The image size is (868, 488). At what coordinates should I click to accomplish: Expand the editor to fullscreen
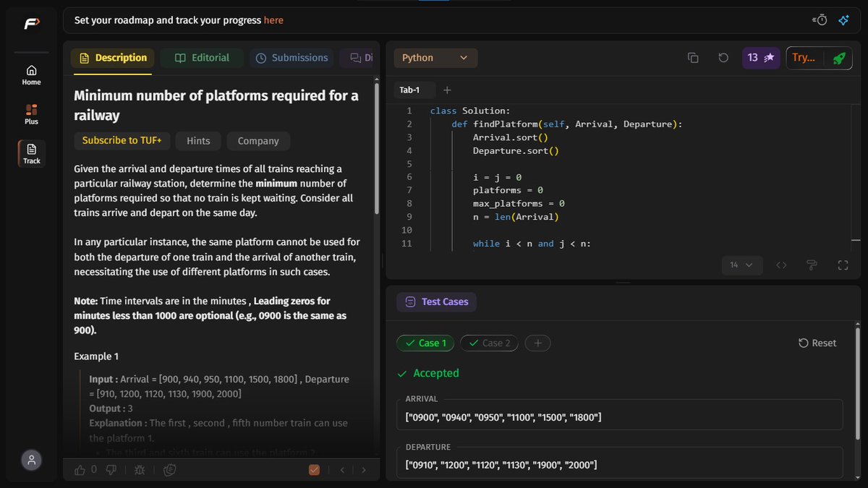point(843,265)
